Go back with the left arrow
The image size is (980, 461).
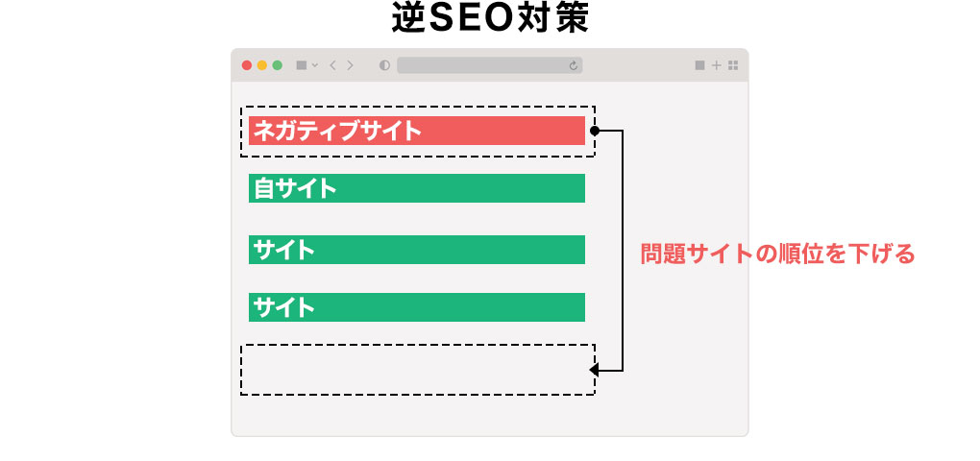tap(332, 65)
